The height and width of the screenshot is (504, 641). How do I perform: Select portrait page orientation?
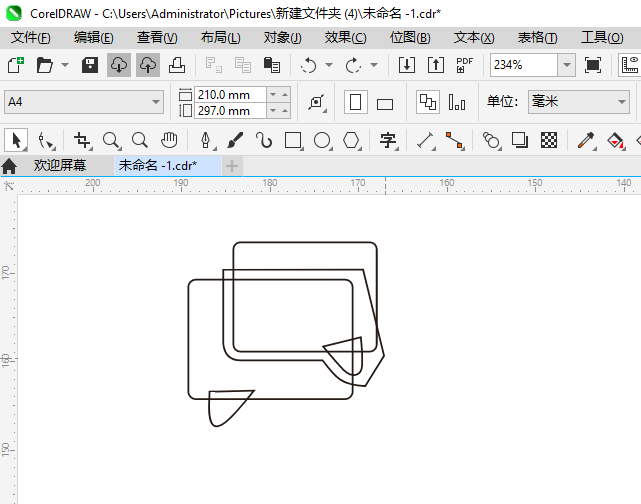tap(356, 102)
